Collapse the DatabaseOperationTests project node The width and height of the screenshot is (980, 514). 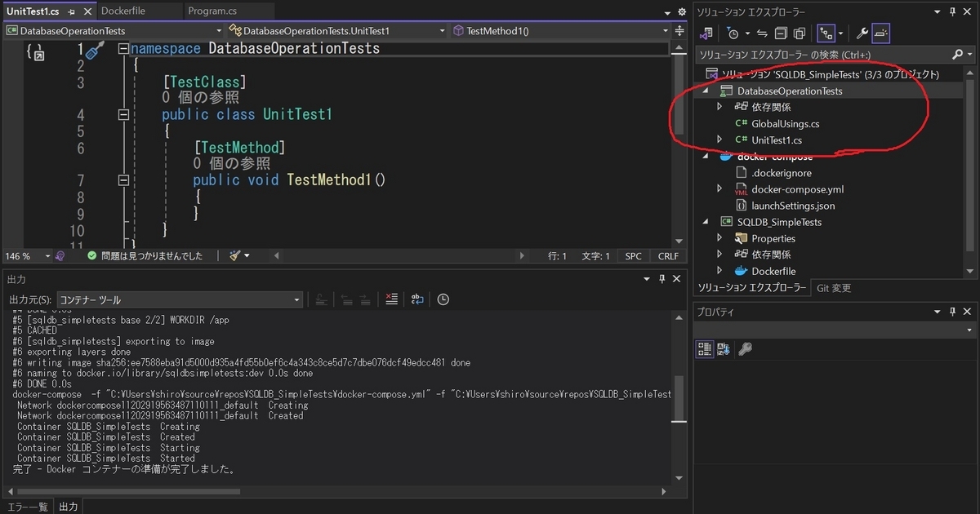tap(706, 91)
